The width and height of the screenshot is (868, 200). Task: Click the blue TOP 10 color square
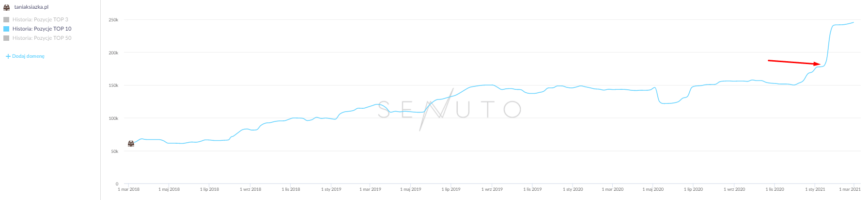tap(6, 29)
